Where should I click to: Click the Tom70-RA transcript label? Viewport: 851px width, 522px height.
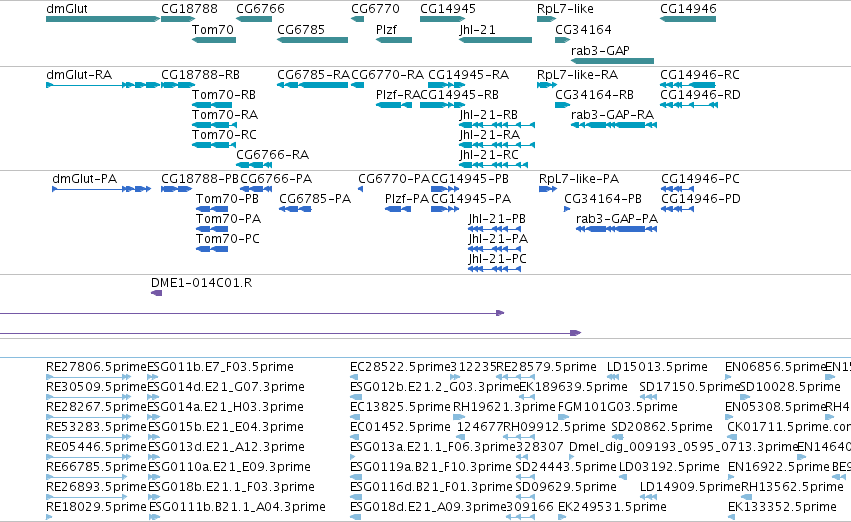225,114
